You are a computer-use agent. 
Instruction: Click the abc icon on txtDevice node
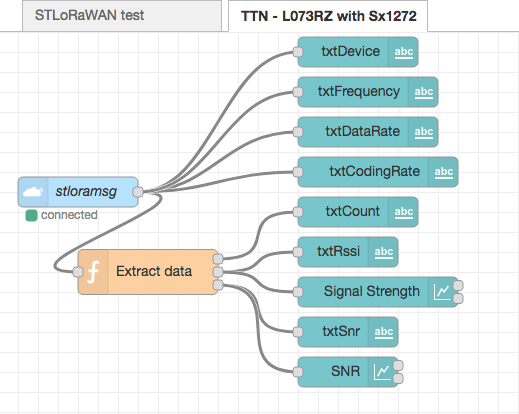click(404, 52)
